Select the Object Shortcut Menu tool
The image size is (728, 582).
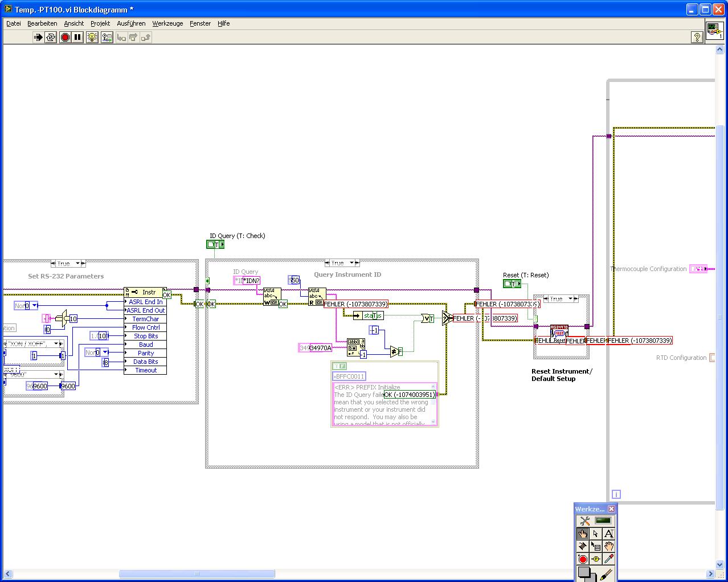596,547
